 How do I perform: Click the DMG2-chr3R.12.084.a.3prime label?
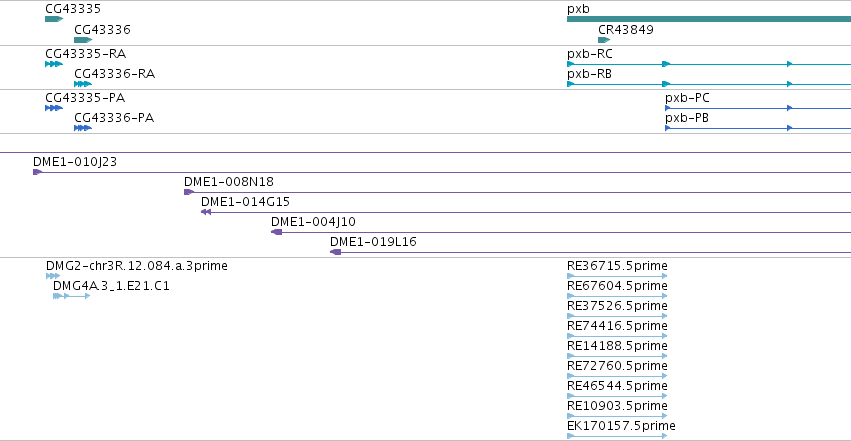pyautogui.click(x=137, y=266)
